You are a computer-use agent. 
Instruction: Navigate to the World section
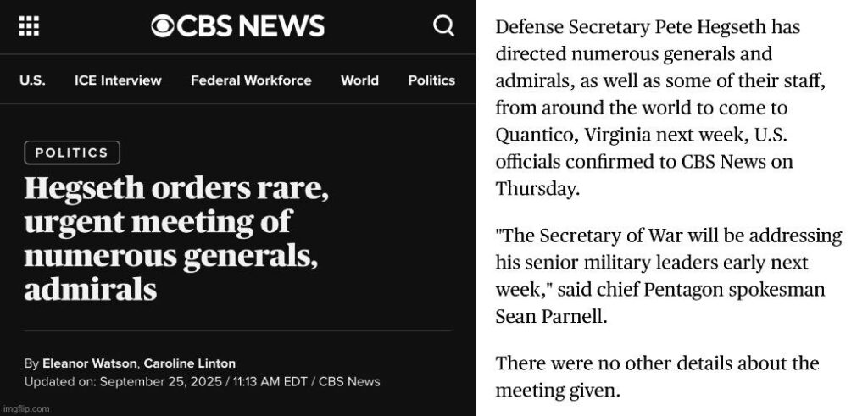pyautogui.click(x=359, y=80)
